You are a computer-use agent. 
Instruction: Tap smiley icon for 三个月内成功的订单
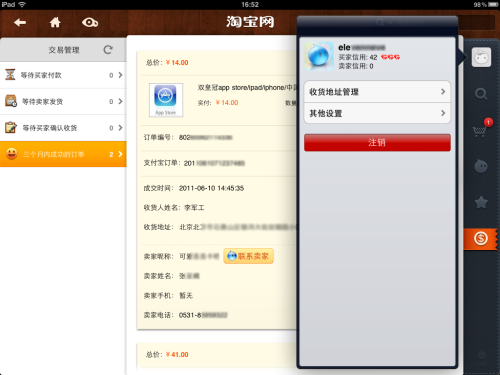11,154
